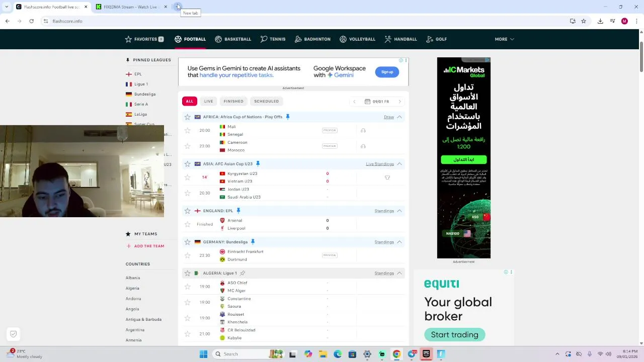Collapse the Africa Cup of Nations section
The image size is (644, 362).
[x=399, y=117]
